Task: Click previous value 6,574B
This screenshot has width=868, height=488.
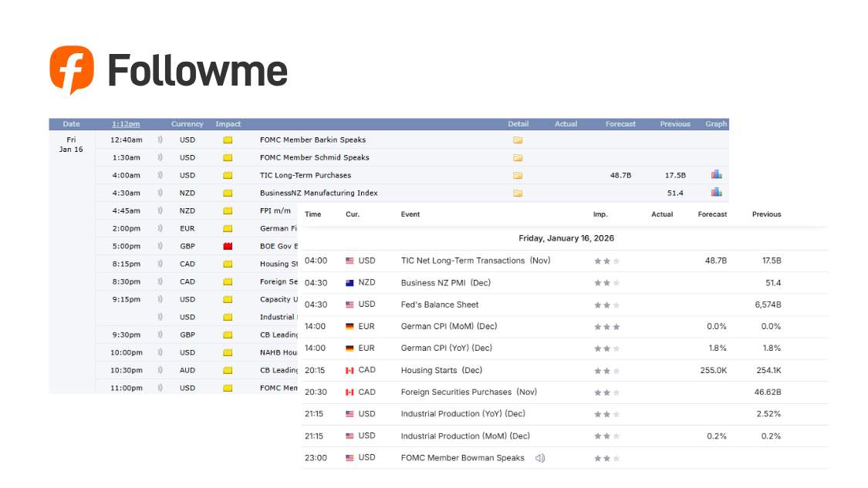Action: coord(768,305)
